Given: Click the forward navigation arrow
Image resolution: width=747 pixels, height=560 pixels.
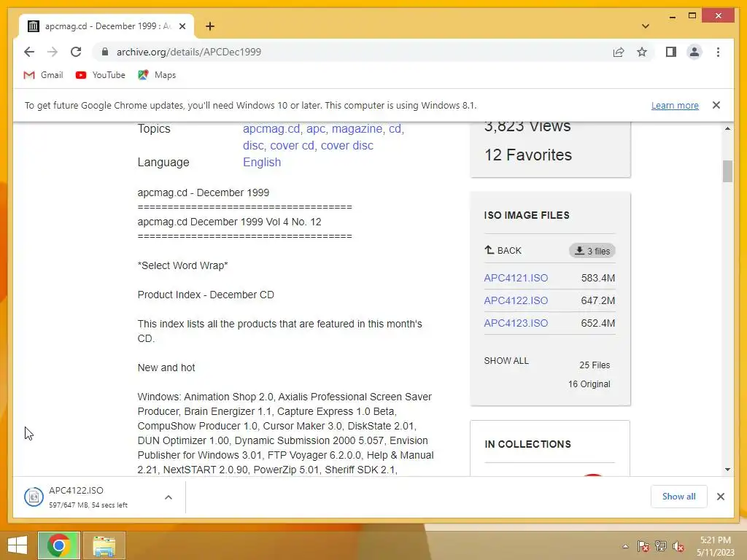Looking at the screenshot, I should click(53, 52).
